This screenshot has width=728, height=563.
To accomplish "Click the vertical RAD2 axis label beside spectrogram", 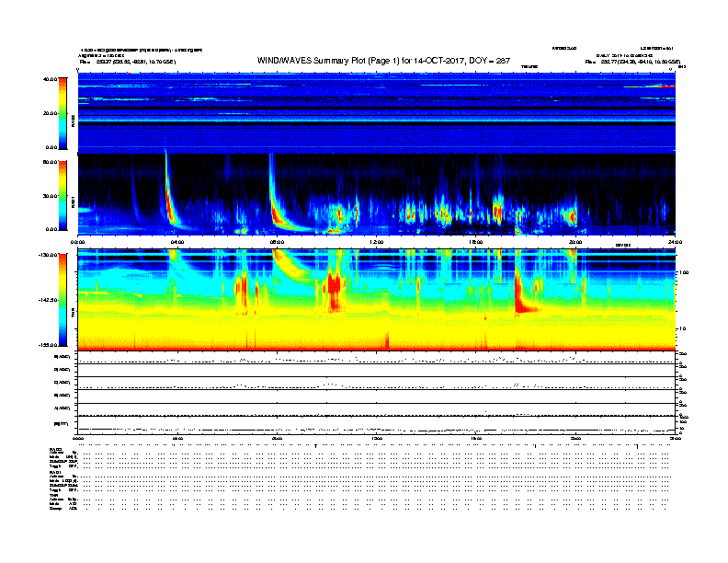I will 74,121.
